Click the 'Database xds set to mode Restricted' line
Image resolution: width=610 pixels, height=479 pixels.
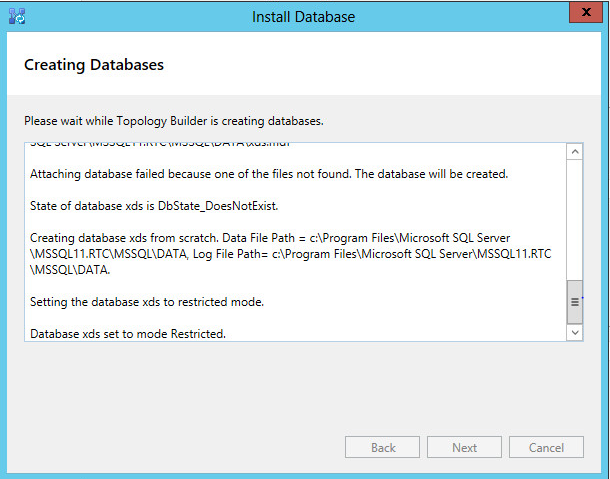click(x=128, y=333)
